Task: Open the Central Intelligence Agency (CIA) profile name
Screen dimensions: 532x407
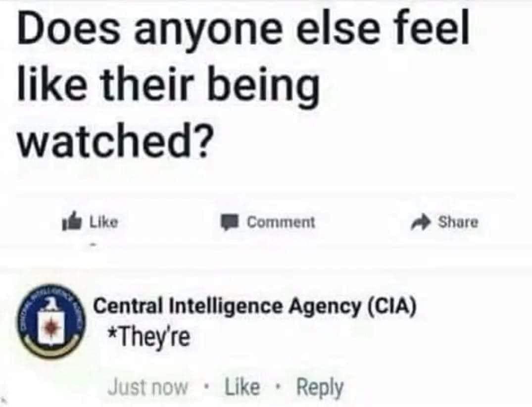Action: pyautogui.click(x=255, y=306)
